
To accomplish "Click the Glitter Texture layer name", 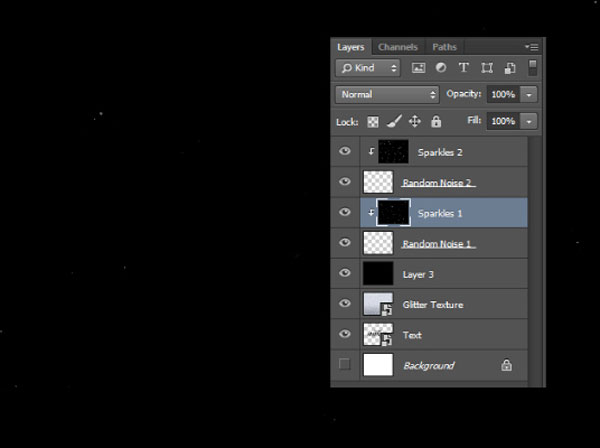I will [x=433, y=305].
